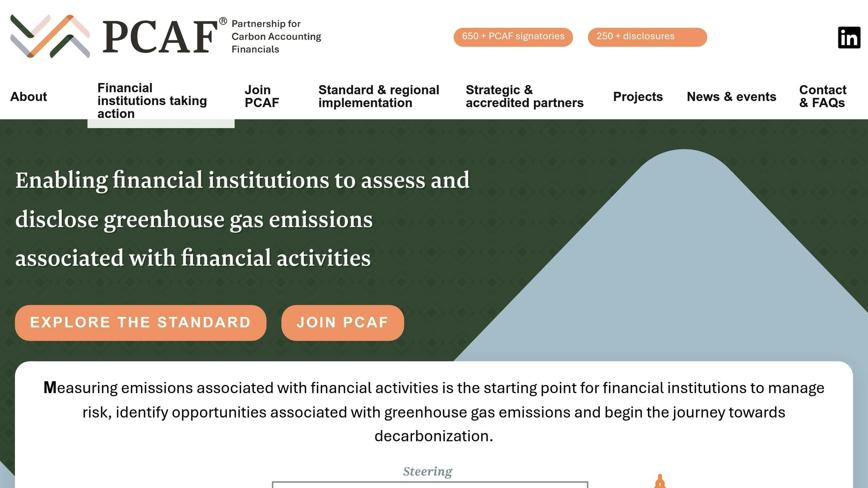Expand the Strategic & accredited partners menu
This screenshot has height=488, width=868.
[524, 96]
